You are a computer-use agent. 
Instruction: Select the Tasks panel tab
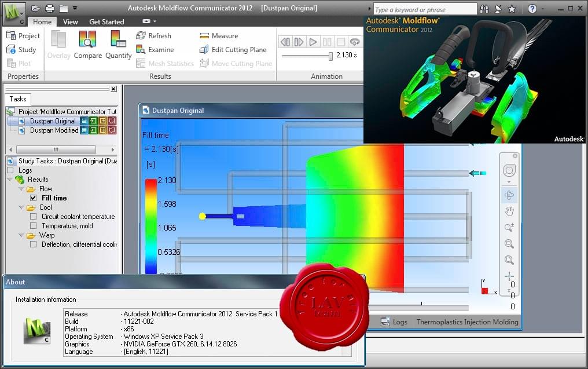[18, 99]
